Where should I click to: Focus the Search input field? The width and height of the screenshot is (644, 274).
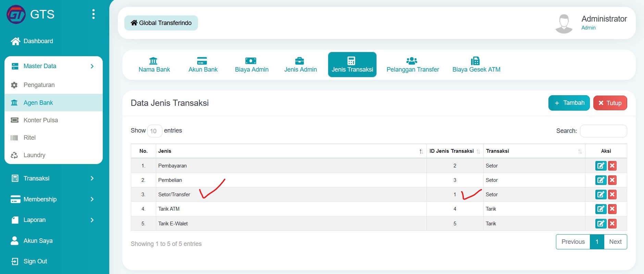coord(603,131)
